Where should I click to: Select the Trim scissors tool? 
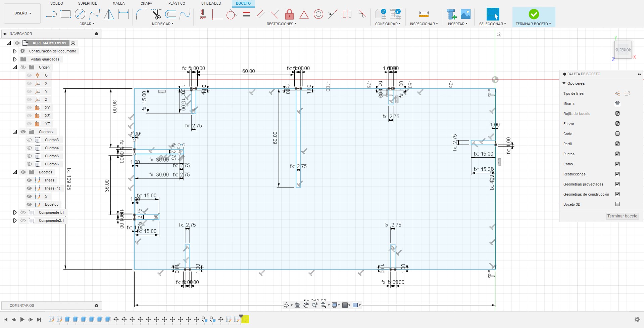[x=156, y=14]
